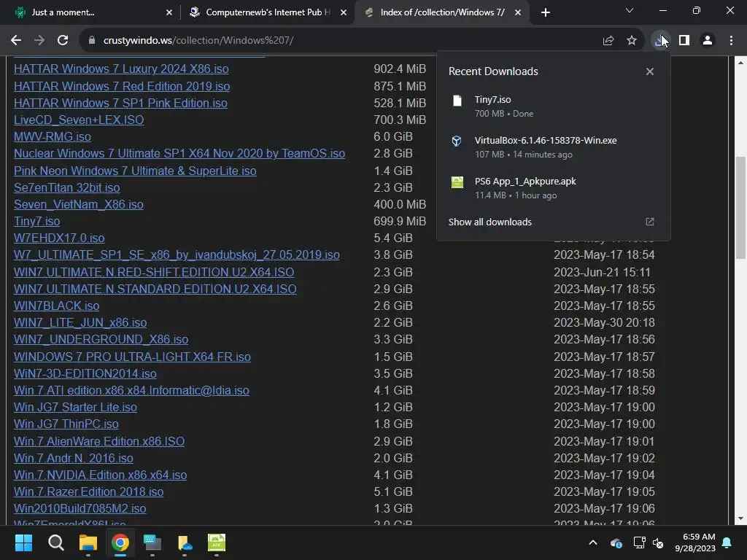The width and height of the screenshot is (747, 560).
Task: Open WiN7-3D-EDITION2014.iso link
Action: click(85, 374)
